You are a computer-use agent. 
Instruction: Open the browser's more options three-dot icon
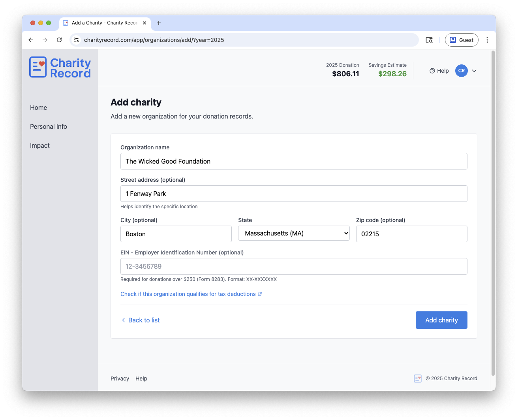tap(487, 40)
